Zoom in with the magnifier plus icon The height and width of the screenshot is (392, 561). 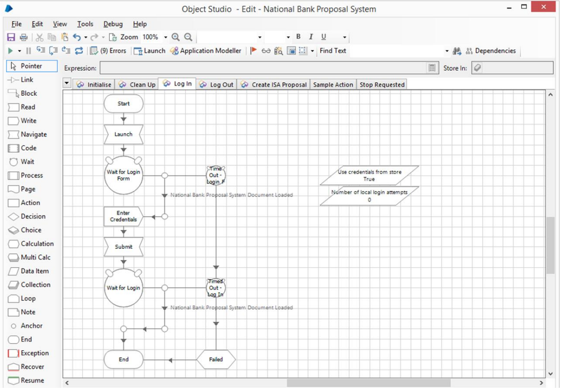(175, 37)
